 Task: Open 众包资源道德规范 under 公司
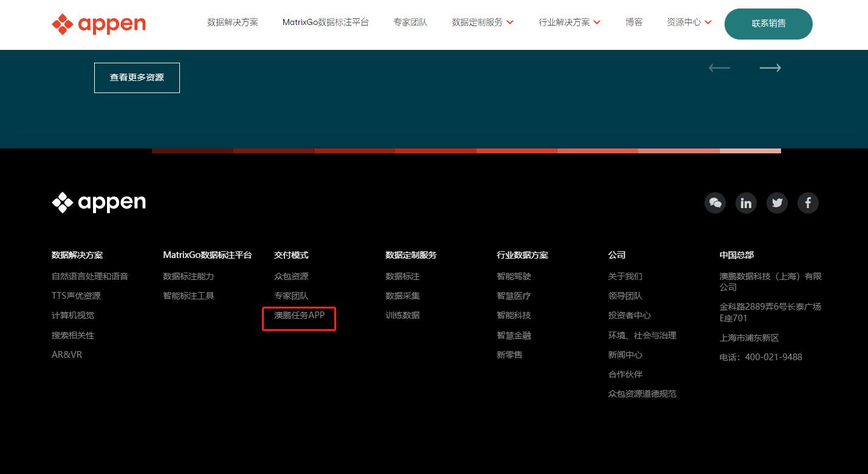pos(642,394)
